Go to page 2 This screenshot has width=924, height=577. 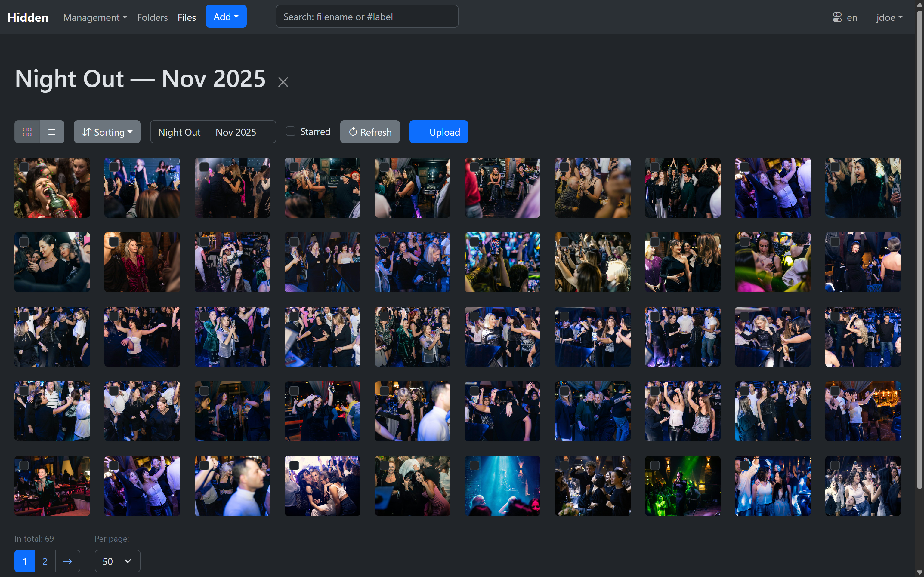45,561
